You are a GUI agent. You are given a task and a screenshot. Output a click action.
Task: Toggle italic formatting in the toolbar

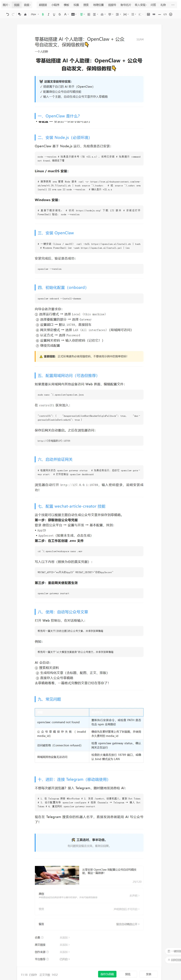[x=48, y=14]
